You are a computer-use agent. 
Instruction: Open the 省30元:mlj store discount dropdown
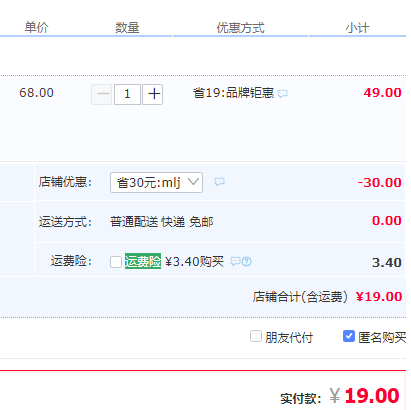click(x=156, y=182)
